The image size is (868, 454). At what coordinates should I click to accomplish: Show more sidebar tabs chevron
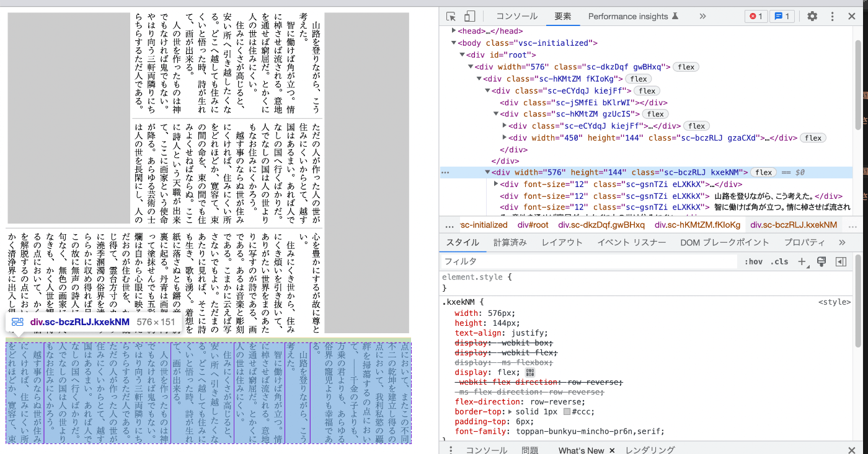click(842, 242)
